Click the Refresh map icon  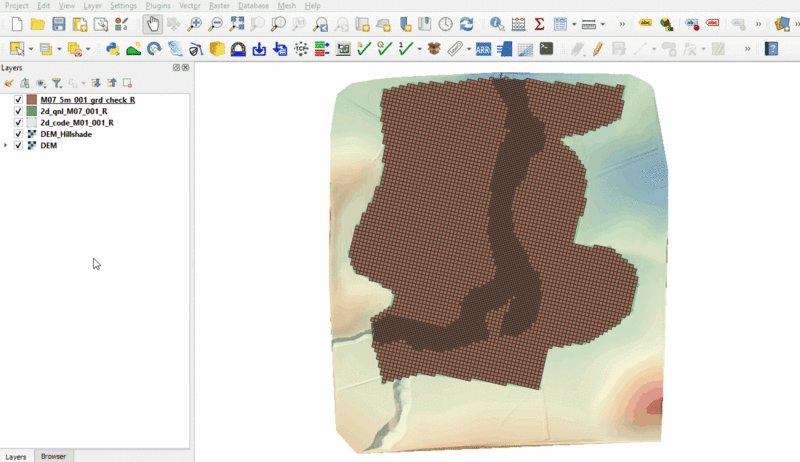(x=466, y=24)
